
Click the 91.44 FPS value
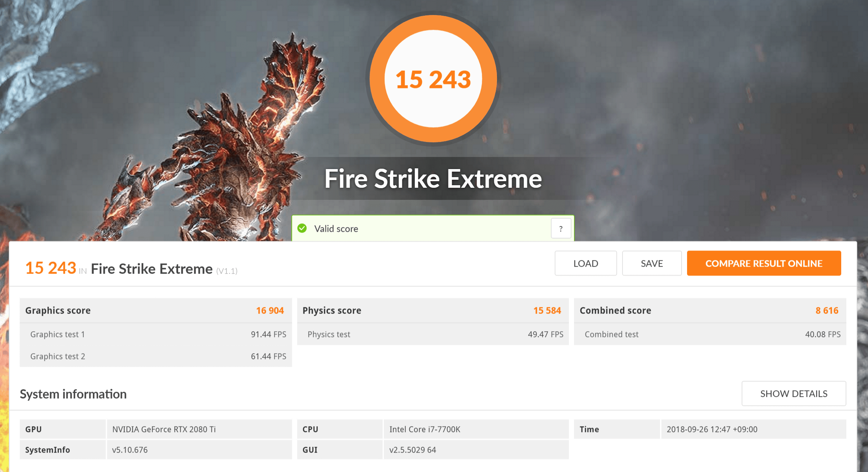point(268,334)
